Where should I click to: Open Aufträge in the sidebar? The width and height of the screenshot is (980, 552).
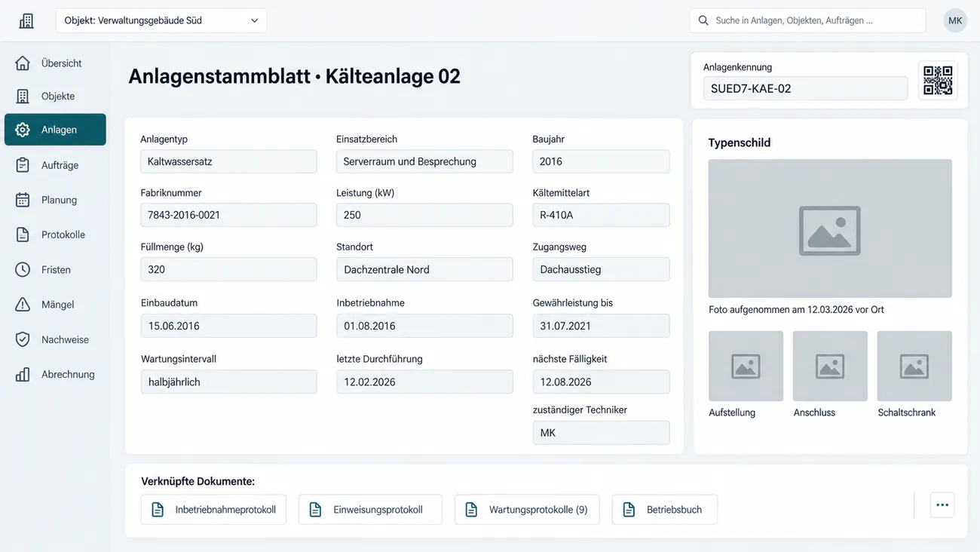click(x=55, y=165)
